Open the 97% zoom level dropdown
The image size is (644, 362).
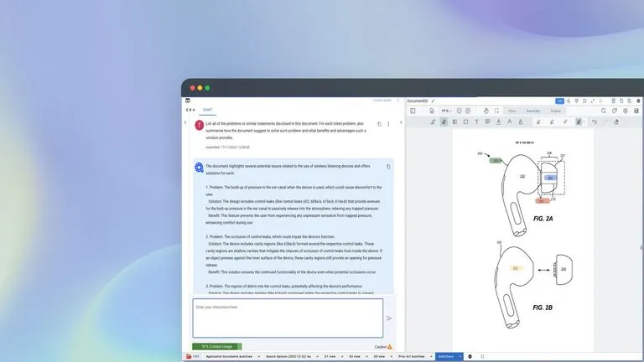446,111
